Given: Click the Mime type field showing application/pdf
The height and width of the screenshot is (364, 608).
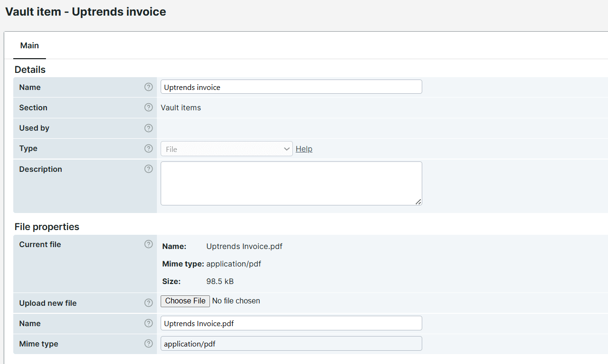Looking at the screenshot, I should 291,344.
